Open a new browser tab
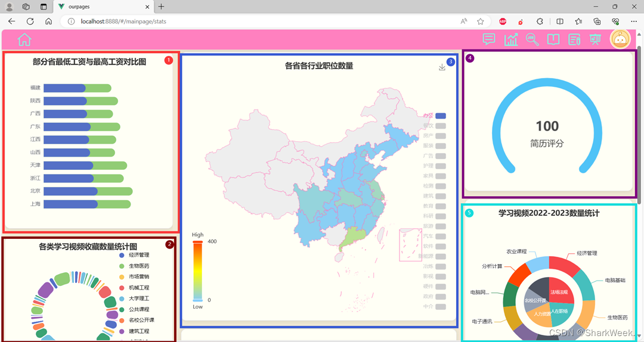This screenshot has width=644, height=342. click(x=162, y=7)
